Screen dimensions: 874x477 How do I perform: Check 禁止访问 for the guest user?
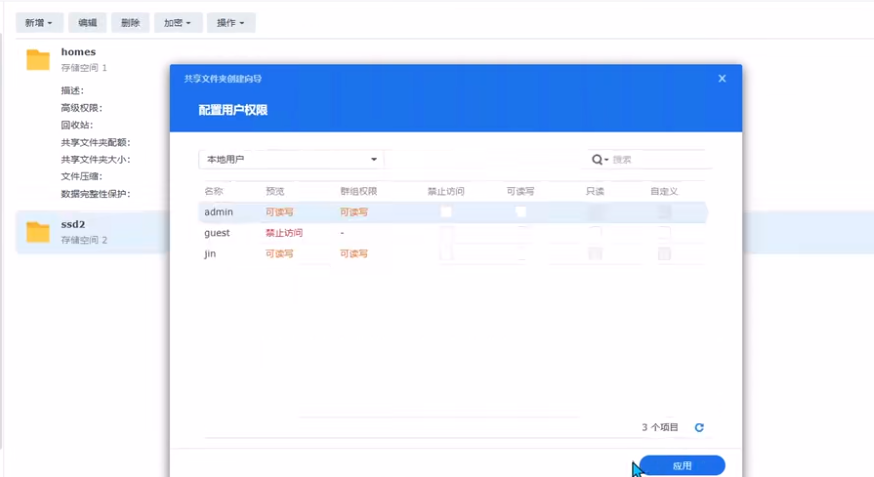pyautogui.click(x=446, y=233)
